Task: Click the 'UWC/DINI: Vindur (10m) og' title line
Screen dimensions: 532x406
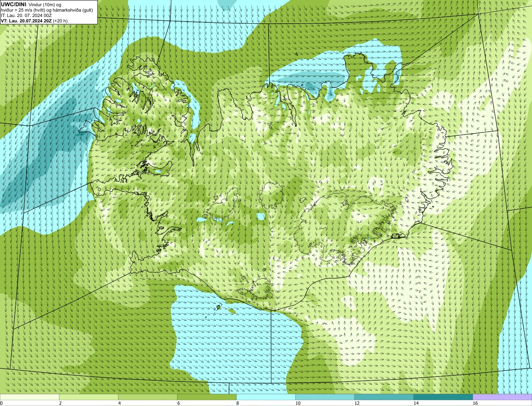Action: point(31,5)
